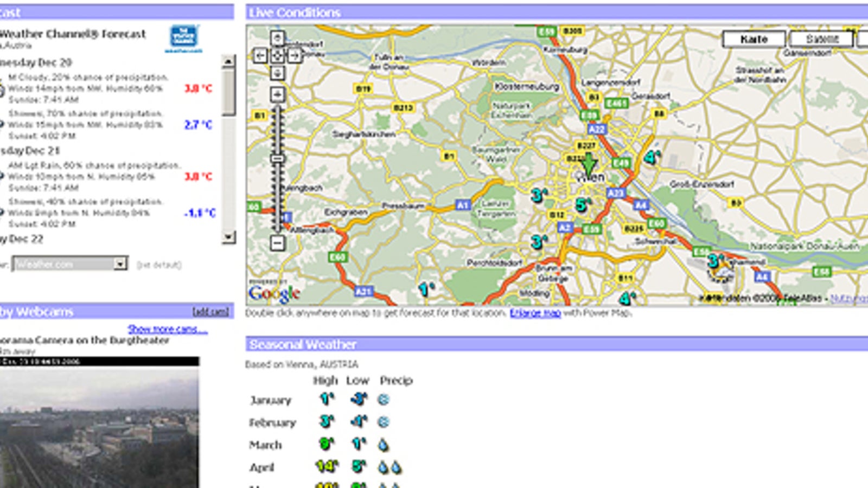Pan the map right using the arrow control

tap(293, 56)
